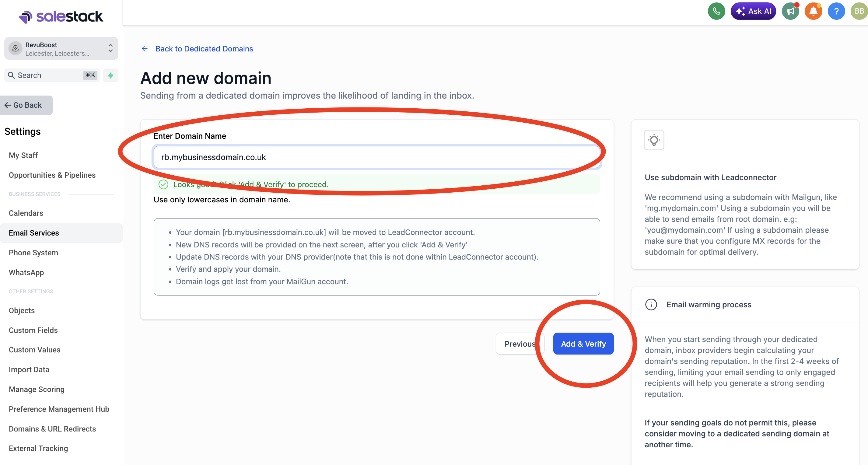Click the Settings heading in the sidebar
Screen dimensions: 868x465
click(x=23, y=131)
